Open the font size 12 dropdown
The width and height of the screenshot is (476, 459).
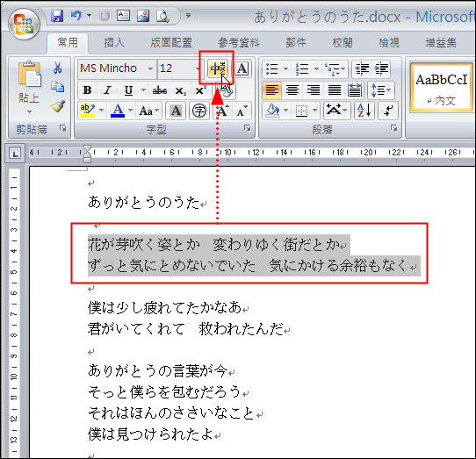[x=198, y=68]
